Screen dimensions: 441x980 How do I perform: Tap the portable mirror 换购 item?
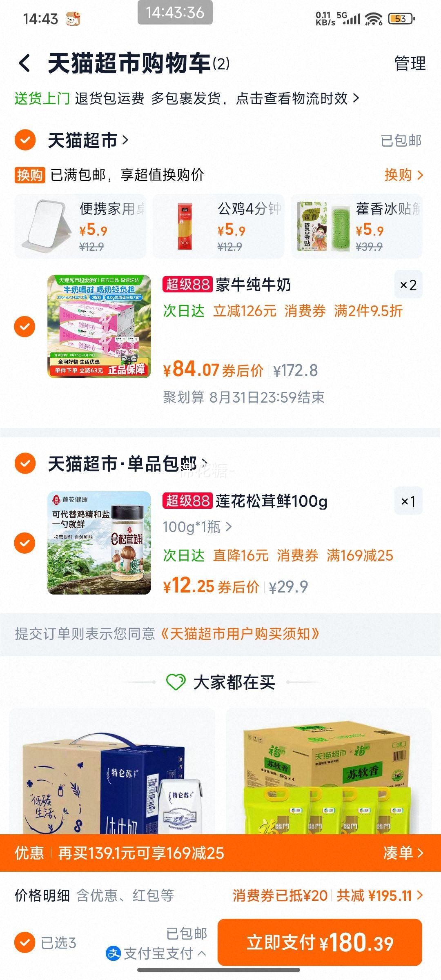(80, 226)
